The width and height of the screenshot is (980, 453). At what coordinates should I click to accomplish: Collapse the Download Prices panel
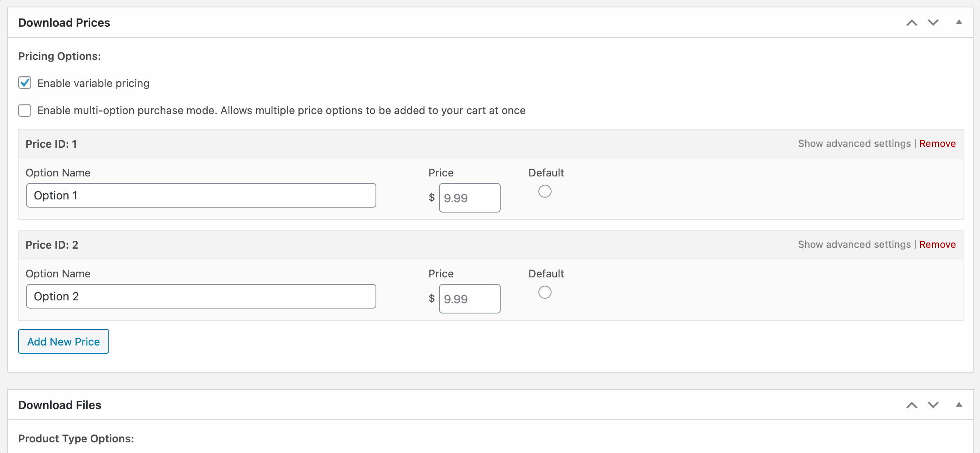[x=959, y=22]
